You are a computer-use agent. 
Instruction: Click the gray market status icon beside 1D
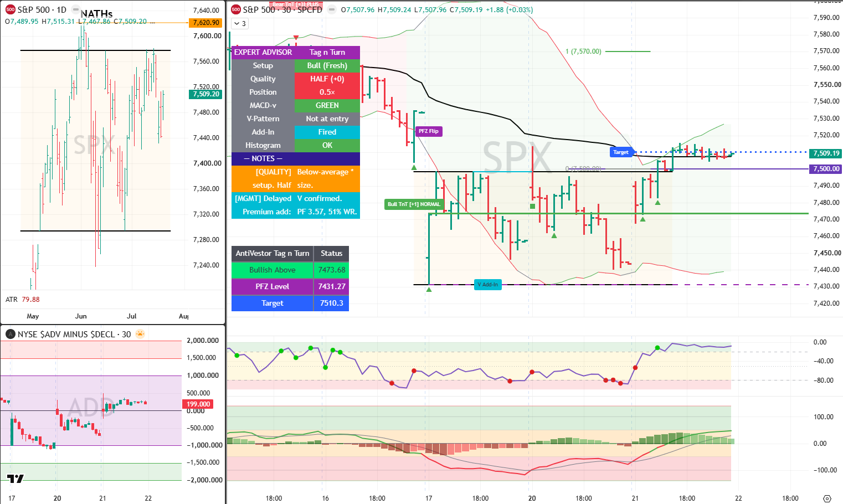tap(76, 9)
